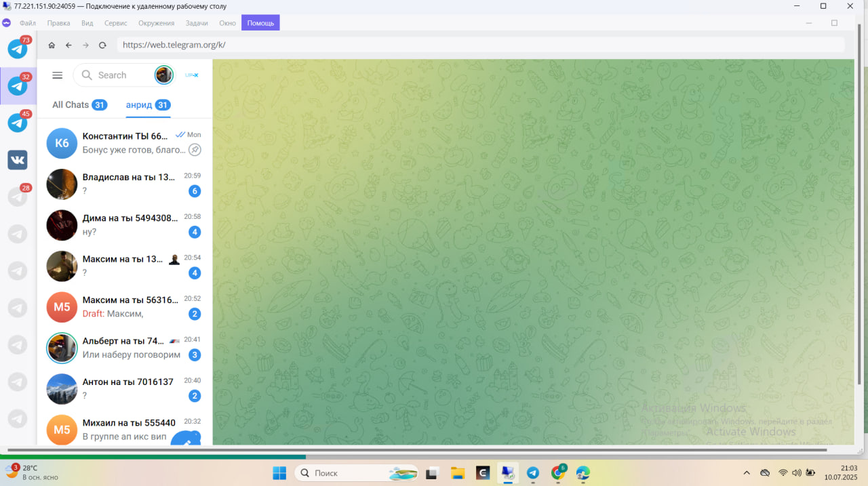This screenshot has width=868, height=486.
Task: Open the Remote Desktop taskbar icon
Action: click(507, 472)
